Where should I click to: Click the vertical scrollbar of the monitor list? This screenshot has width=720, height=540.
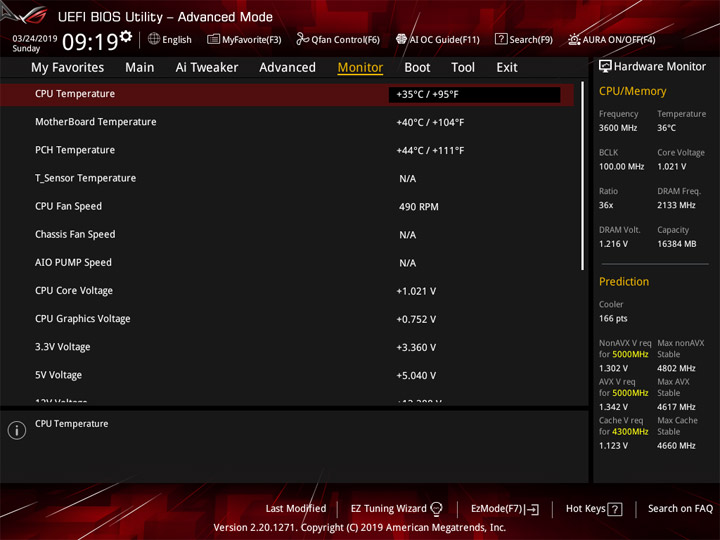pos(582,176)
